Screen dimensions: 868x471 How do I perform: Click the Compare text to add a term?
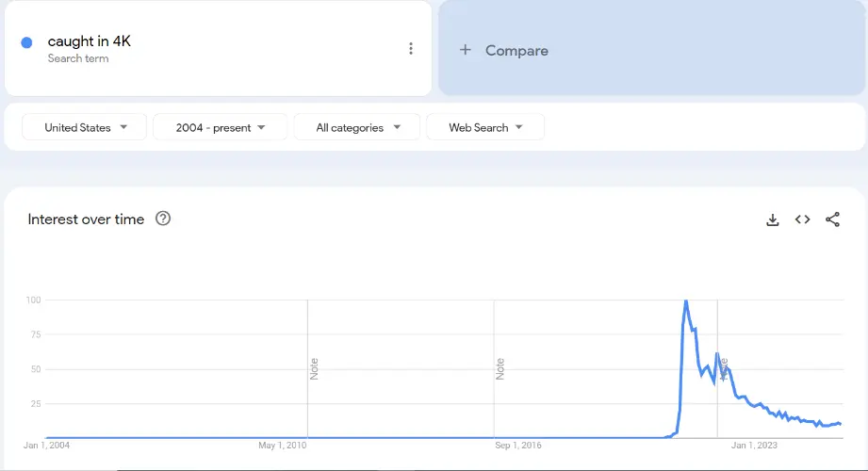coord(516,51)
